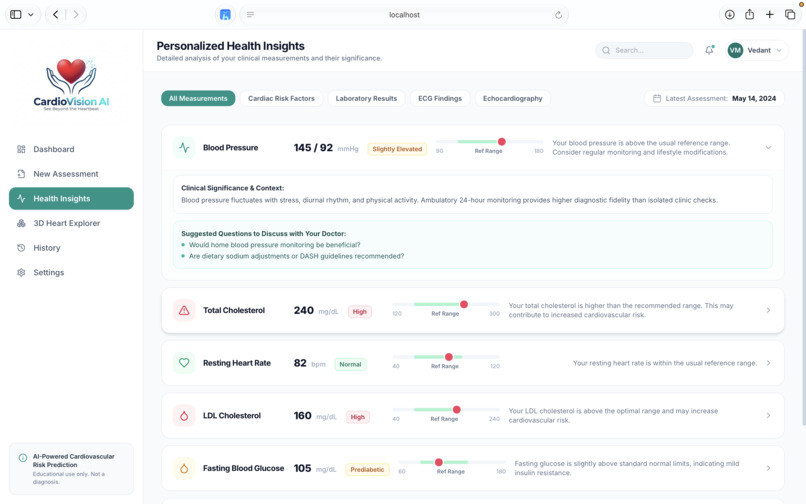Click the info icon in disclaimer card
806x504 pixels.
(x=23, y=458)
